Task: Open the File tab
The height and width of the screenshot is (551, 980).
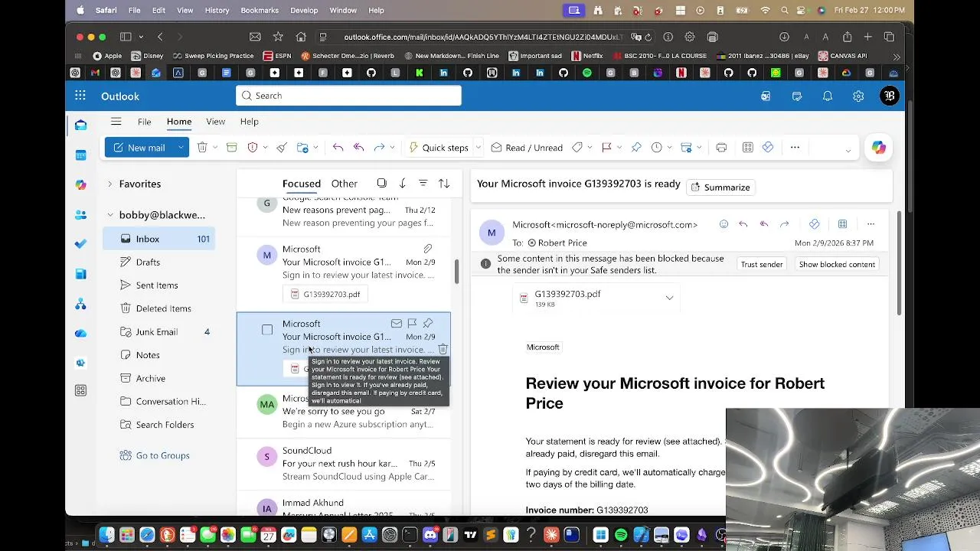Action: [144, 122]
